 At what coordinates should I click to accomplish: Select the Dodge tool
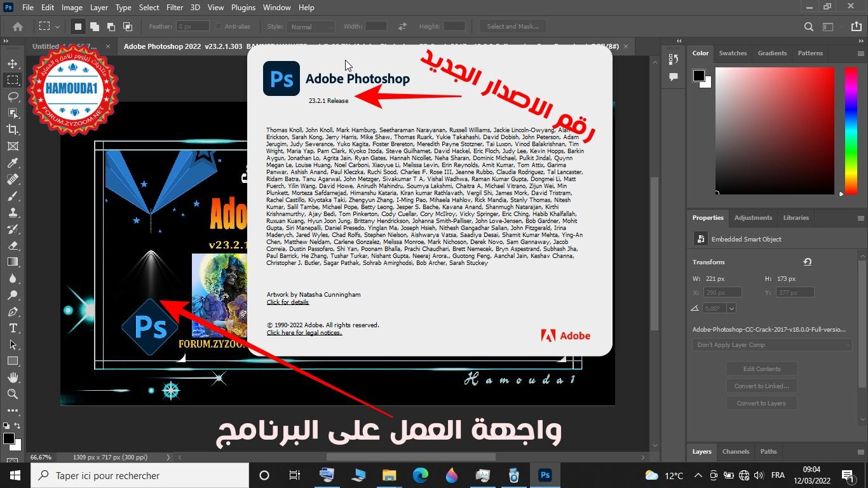pyautogui.click(x=13, y=295)
